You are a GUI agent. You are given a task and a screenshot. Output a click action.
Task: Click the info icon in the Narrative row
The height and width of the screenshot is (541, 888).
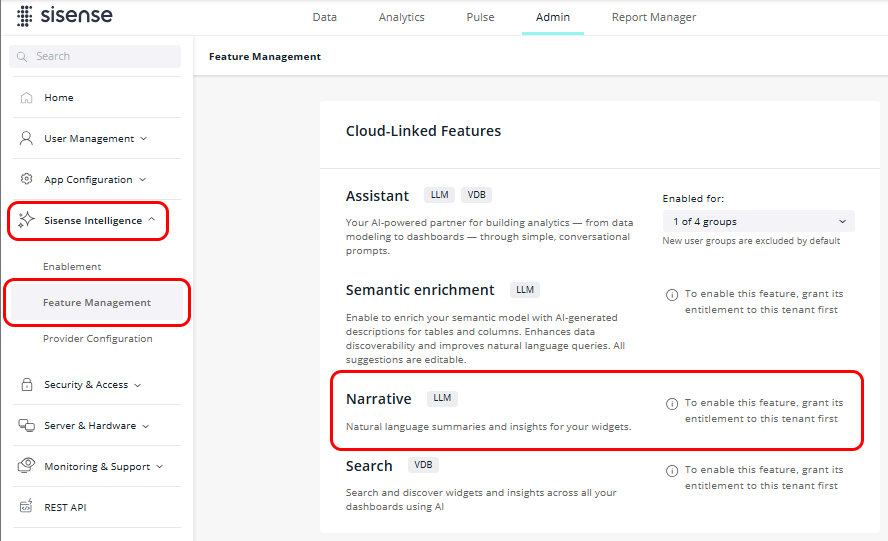click(x=672, y=403)
